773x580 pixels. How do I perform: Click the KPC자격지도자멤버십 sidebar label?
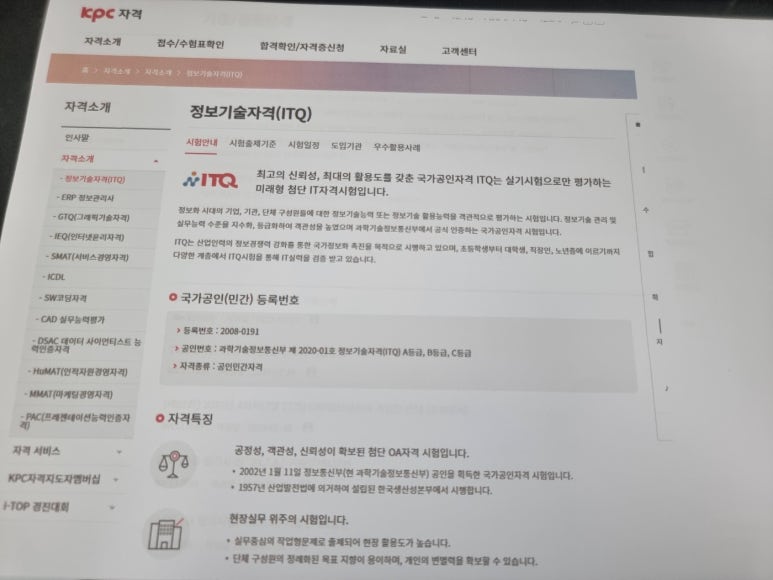pos(54,478)
